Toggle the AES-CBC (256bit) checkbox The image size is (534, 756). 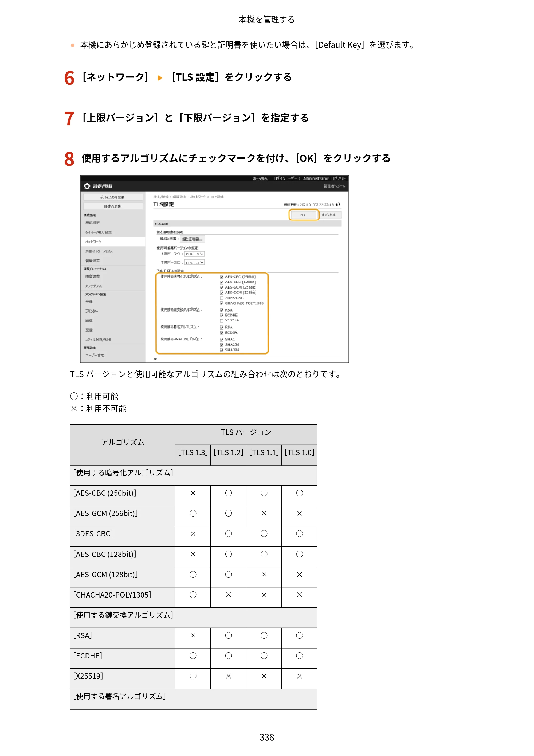click(222, 277)
